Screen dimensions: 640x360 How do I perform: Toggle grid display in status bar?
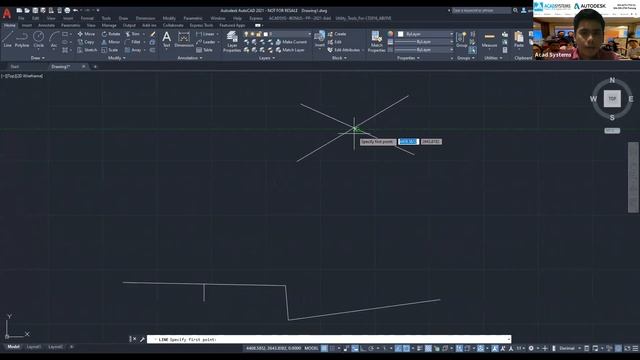(x=324, y=348)
